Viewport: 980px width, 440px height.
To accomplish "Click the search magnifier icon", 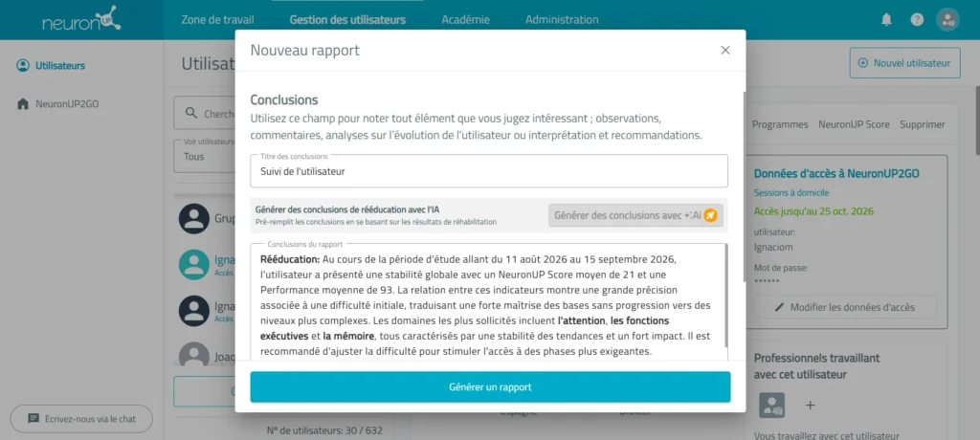I will 191,114.
